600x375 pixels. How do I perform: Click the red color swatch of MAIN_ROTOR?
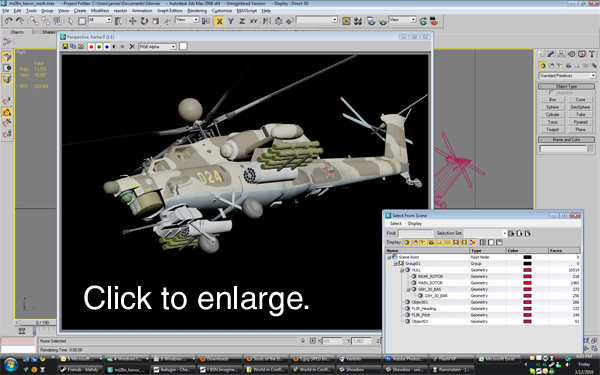click(527, 283)
